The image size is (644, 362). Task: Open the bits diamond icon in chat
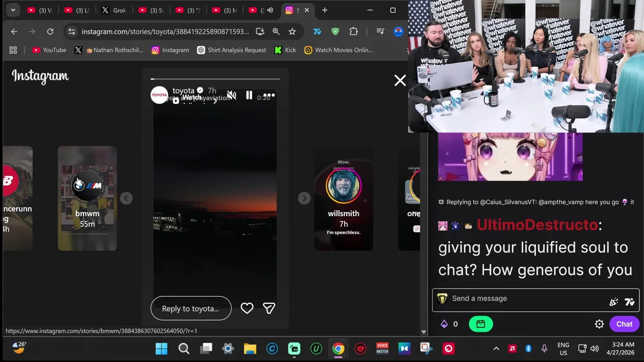(444, 324)
